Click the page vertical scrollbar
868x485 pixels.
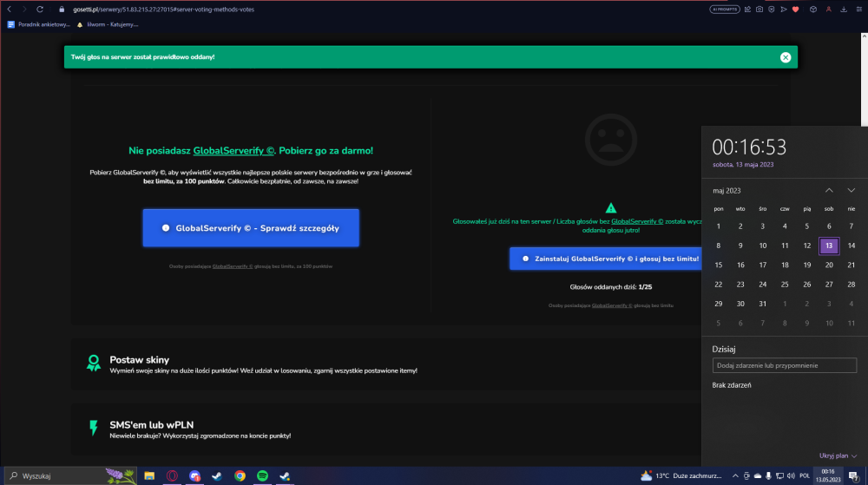[x=865, y=80]
